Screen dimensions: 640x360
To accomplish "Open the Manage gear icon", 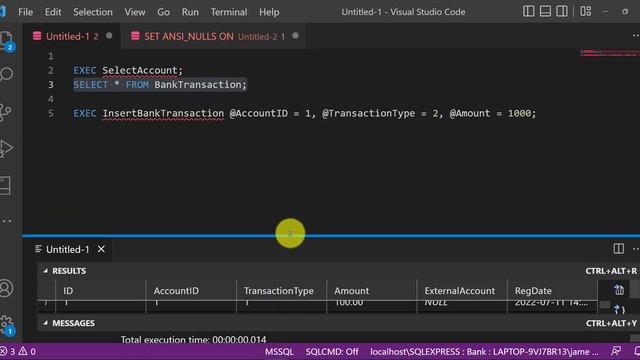I will [x=7, y=324].
